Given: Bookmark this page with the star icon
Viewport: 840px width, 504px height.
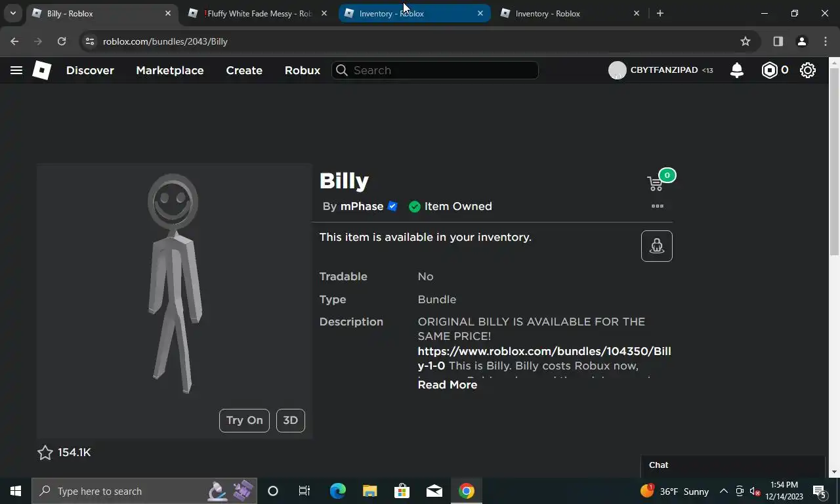Looking at the screenshot, I should pyautogui.click(x=745, y=41).
